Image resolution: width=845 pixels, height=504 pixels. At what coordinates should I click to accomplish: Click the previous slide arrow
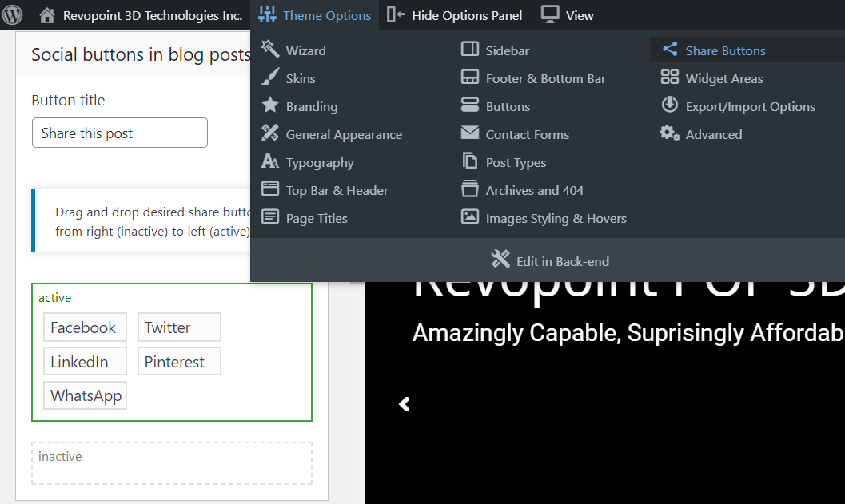tap(405, 405)
